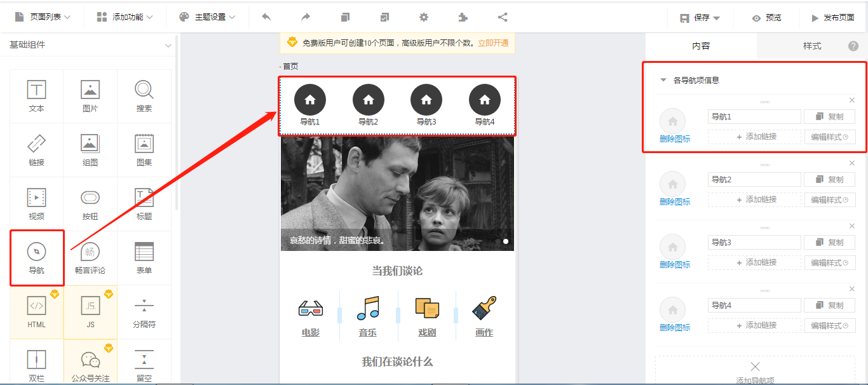Open the 保存 dropdown

click(700, 18)
